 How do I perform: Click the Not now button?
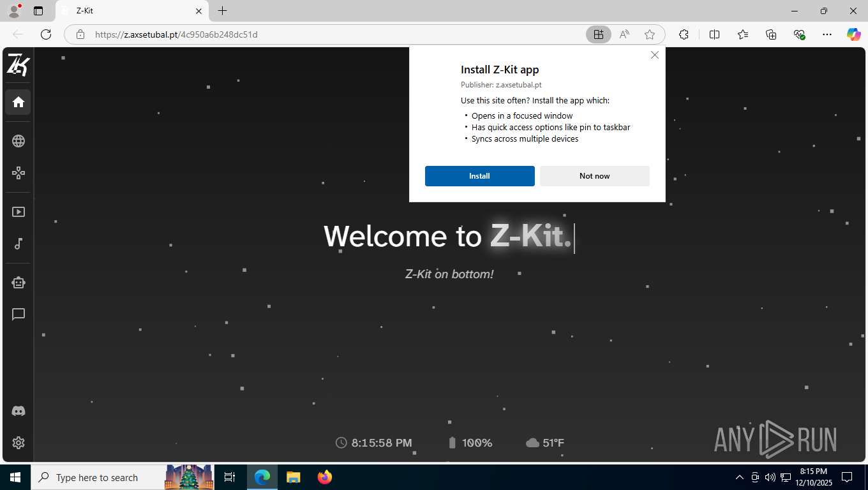tap(594, 176)
